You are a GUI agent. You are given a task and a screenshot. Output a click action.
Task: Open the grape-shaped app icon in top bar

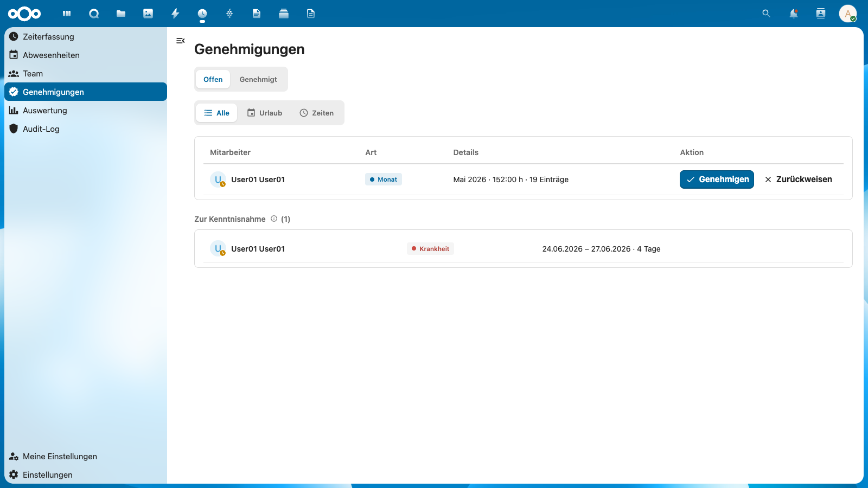click(x=229, y=14)
